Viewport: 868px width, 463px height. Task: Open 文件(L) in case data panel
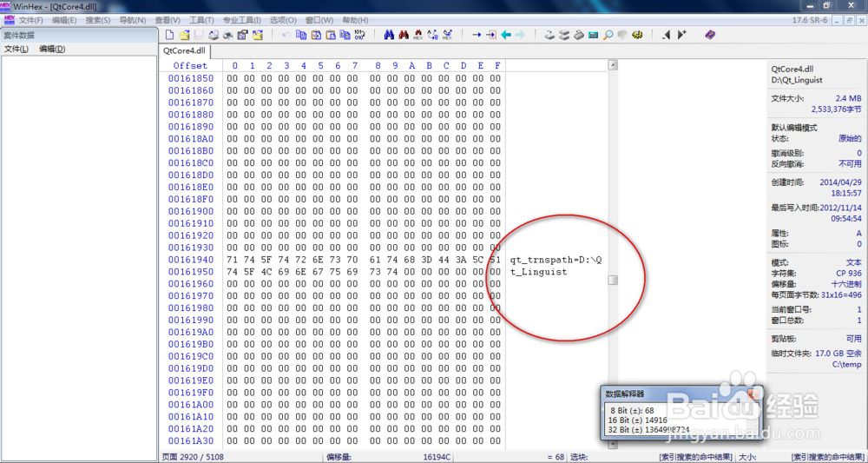[x=16, y=49]
